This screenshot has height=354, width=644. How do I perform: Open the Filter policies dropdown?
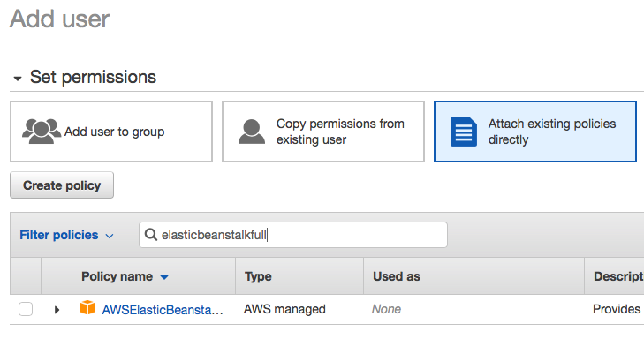pos(67,235)
